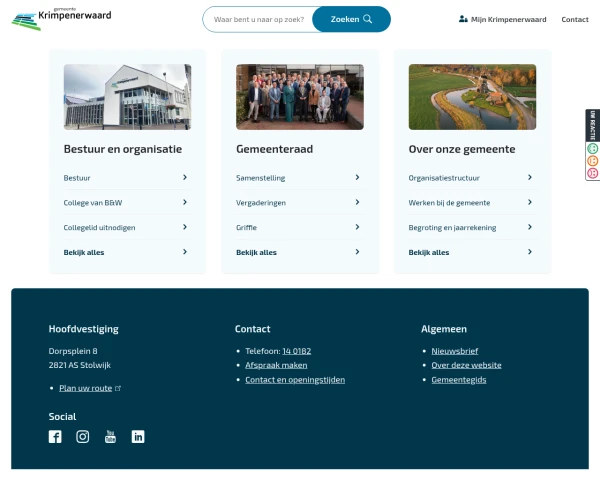
Task: Open Contact in top navigation
Action: [x=575, y=20]
